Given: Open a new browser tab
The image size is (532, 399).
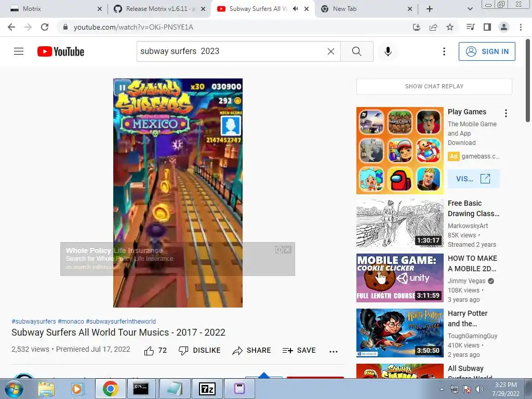Looking at the screenshot, I should [430, 9].
